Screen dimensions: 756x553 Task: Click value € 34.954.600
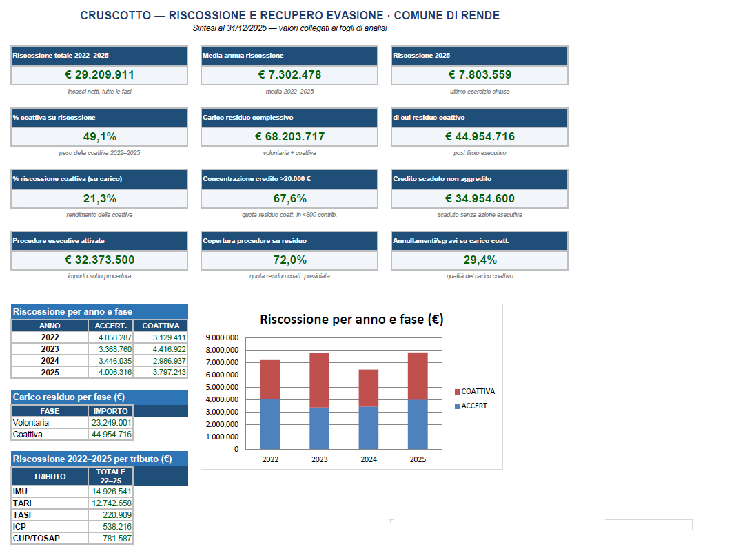tap(480, 198)
